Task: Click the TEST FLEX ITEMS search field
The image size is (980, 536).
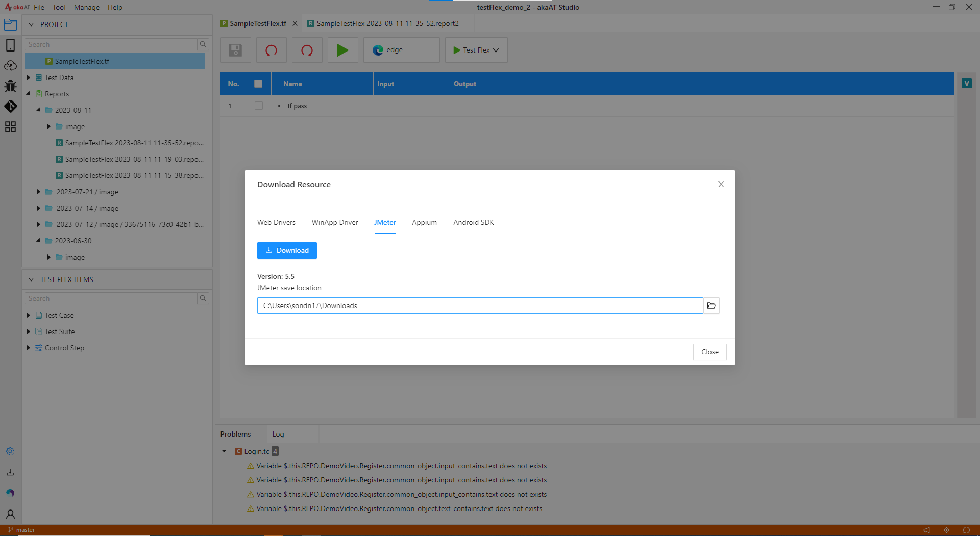Action: coord(111,298)
